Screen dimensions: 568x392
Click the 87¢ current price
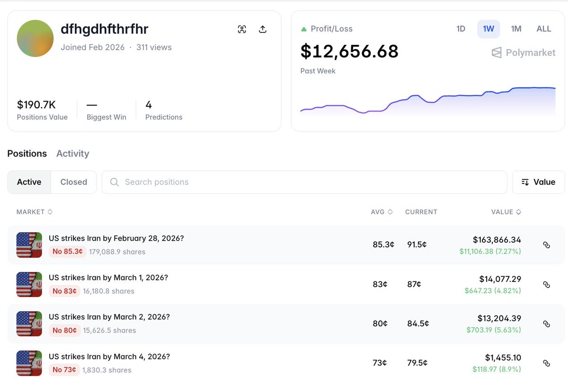[x=414, y=284]
